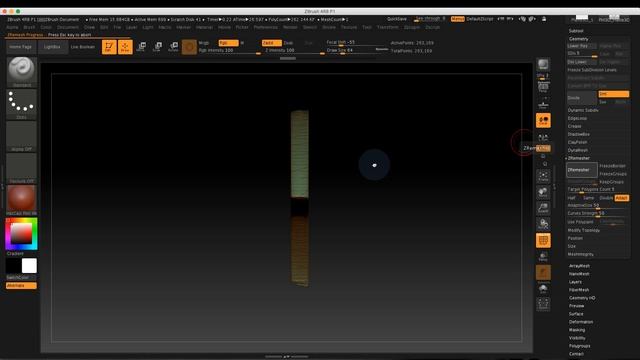Toggle the Zsub button
Image resolution: width=640 pixels, height=360 pixels.
(288, 43)
